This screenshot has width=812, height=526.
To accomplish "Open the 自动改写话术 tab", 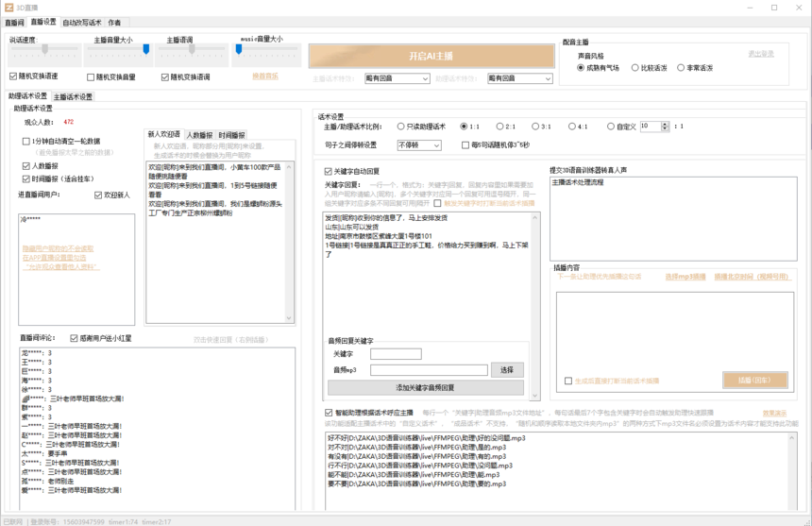I will (x=82, y=22).
